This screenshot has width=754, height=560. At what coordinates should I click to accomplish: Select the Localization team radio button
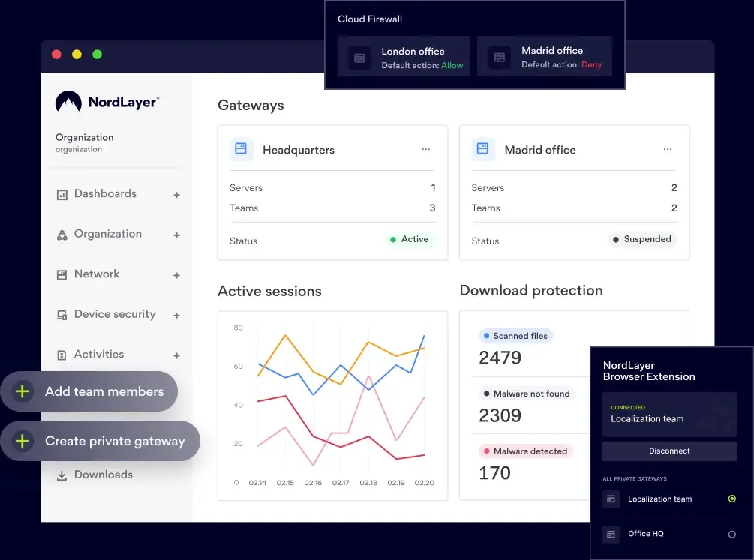pyautogui.click(x=732, y=499)
